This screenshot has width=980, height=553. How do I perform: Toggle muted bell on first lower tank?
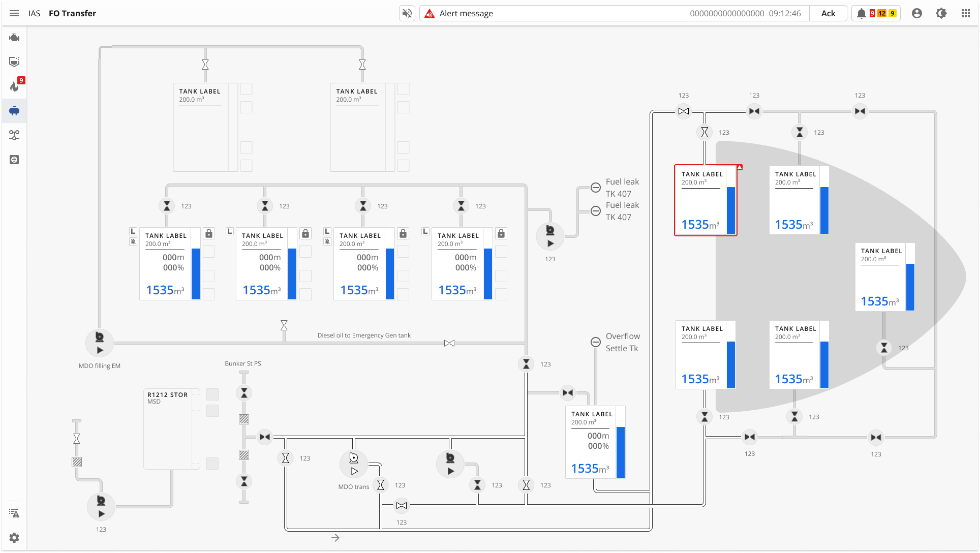tap(133, 241)
